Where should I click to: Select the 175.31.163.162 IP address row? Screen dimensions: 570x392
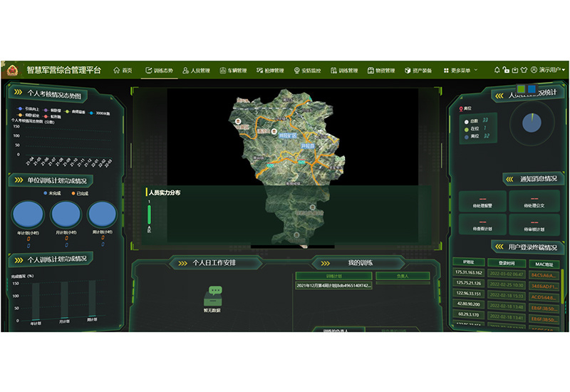click(x=468, y=273)
